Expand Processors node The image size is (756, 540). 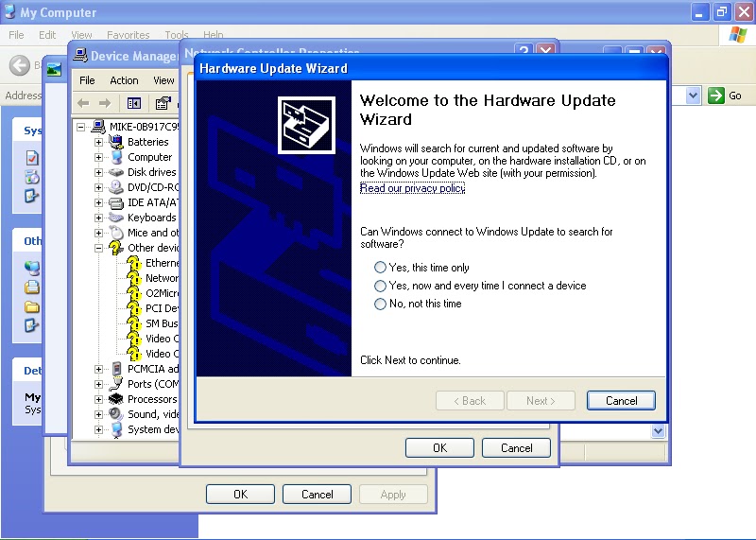click(x=99, y=399)
